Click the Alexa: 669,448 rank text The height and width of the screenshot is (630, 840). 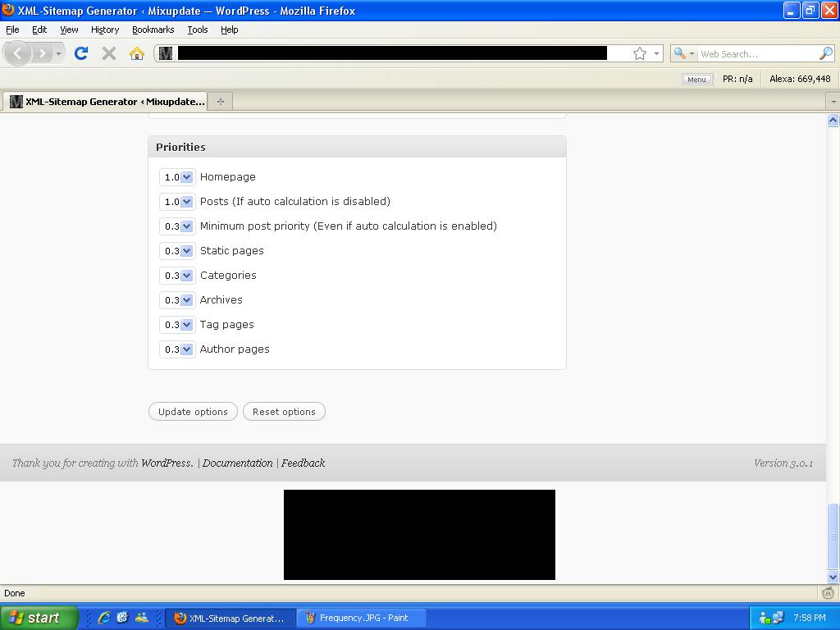(x=800, y=79)
